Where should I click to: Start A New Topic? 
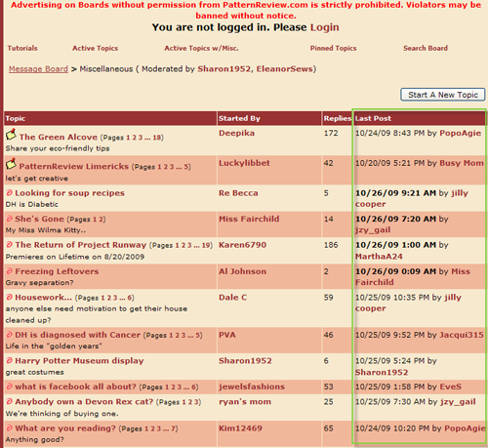tap(443, 95)
